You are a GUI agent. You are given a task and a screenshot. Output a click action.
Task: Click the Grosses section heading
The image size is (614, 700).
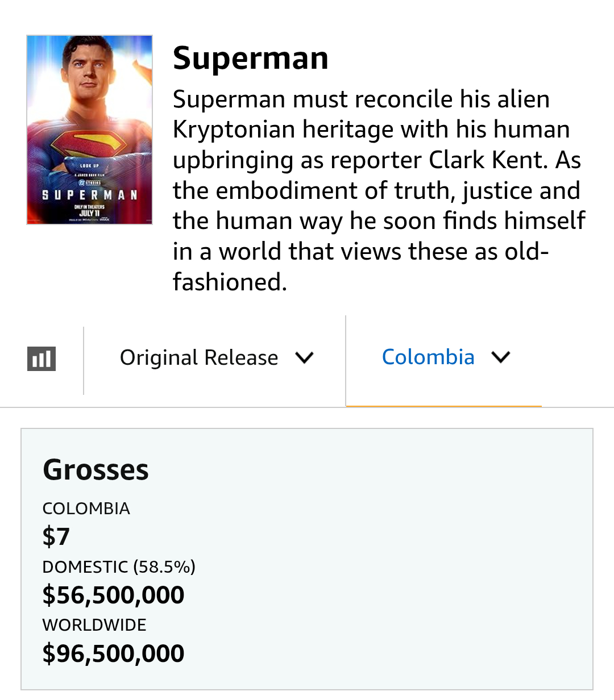point(96,470)
